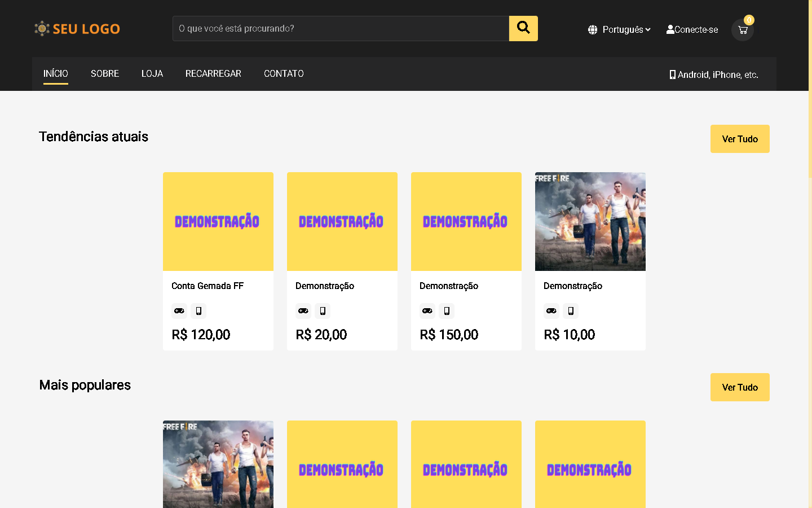The width and height of the screenshot is (812, 508).
Task: Click the yellow search magnifier button
Action: point(523,28)
